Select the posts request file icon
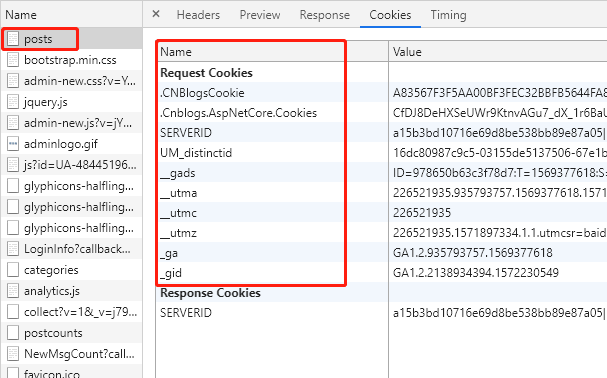Image resolution: width=607 pixels, height=378 pixels. [13, 39]
